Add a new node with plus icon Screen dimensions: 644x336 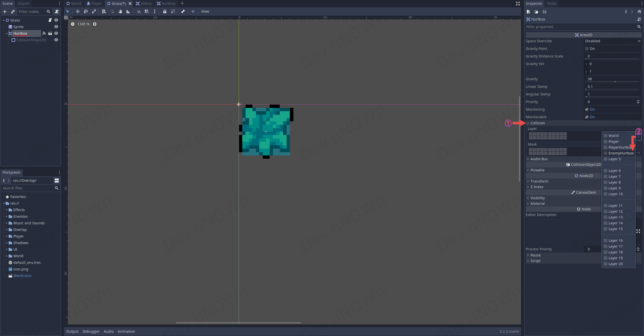5,12
